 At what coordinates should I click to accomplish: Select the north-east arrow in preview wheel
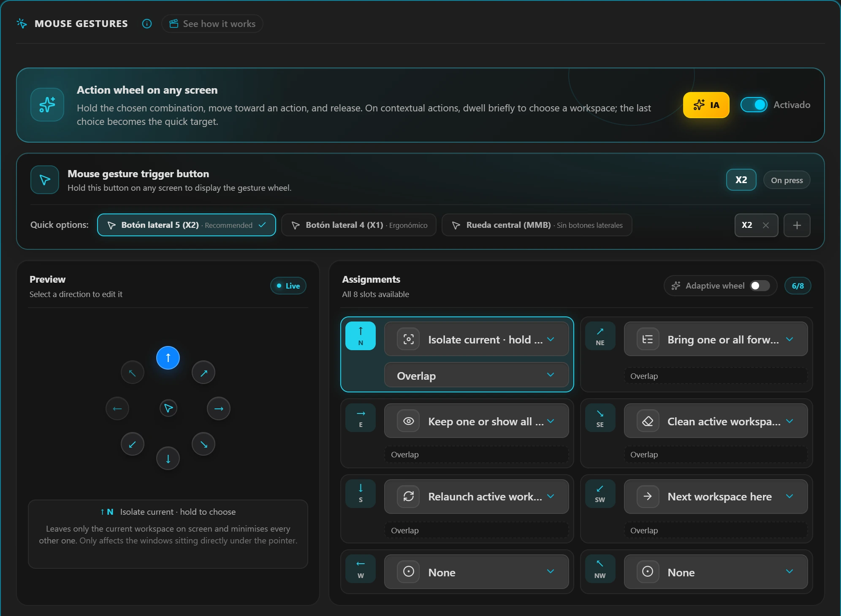[203, 373]
